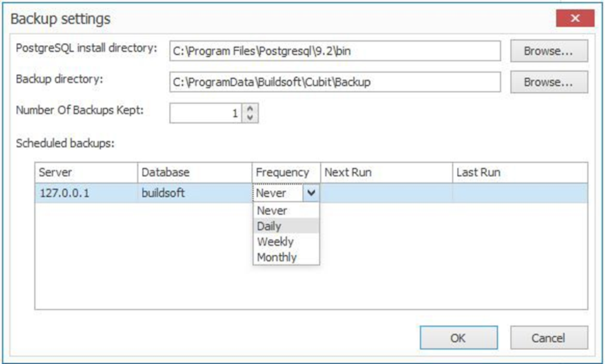Click the Last Run column header
The height and width of the screenshot is (364, 605).
pos(520,172)
